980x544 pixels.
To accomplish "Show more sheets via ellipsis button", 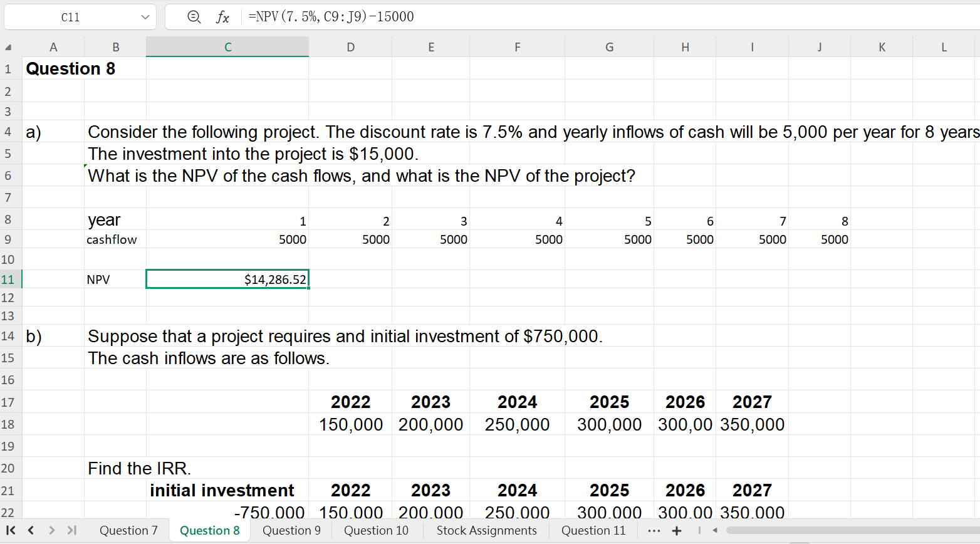I will pyautogui.click(x=654, y=531).
